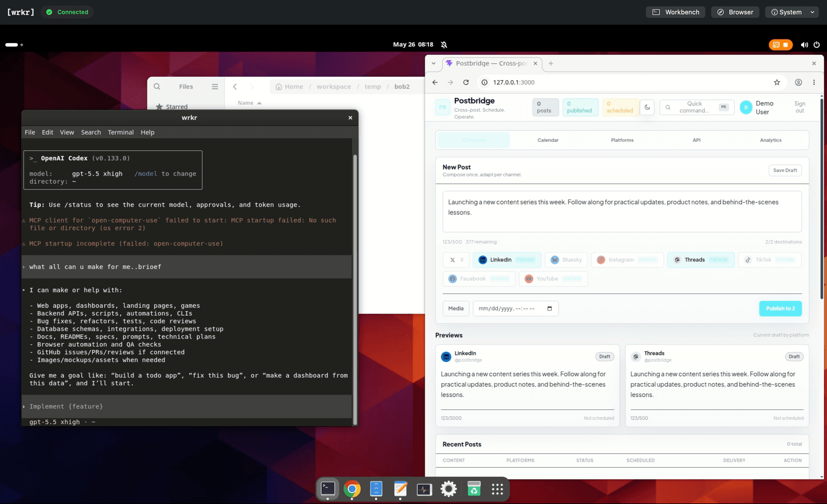This screenshot has width=827, height=504.
Task: Switch to the Calendar tab
Action: point(548,140)
